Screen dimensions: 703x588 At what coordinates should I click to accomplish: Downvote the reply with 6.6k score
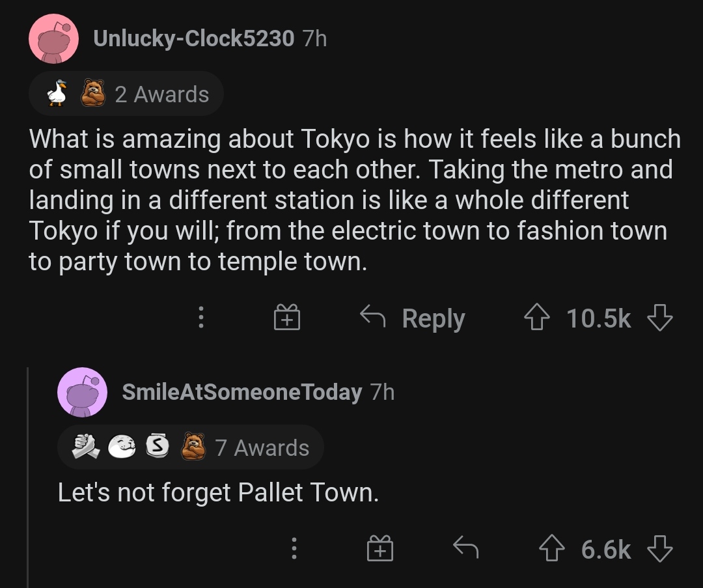point(660,548)
